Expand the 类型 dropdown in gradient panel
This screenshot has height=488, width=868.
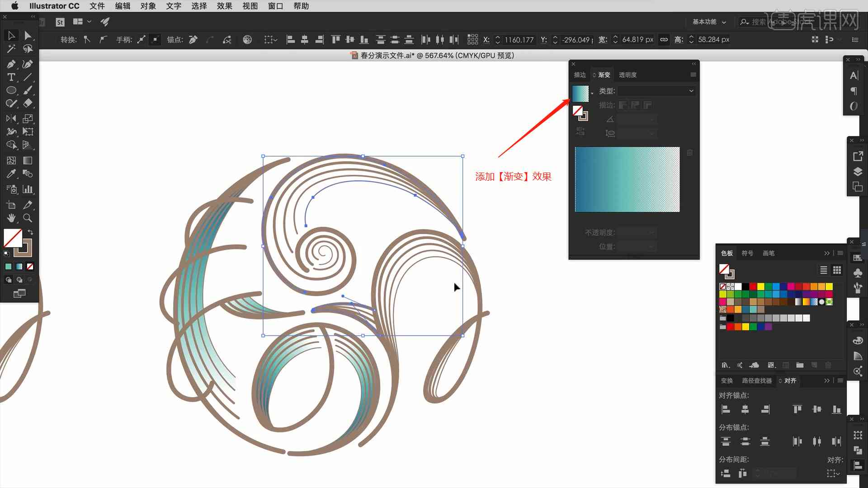click(690, 90)
